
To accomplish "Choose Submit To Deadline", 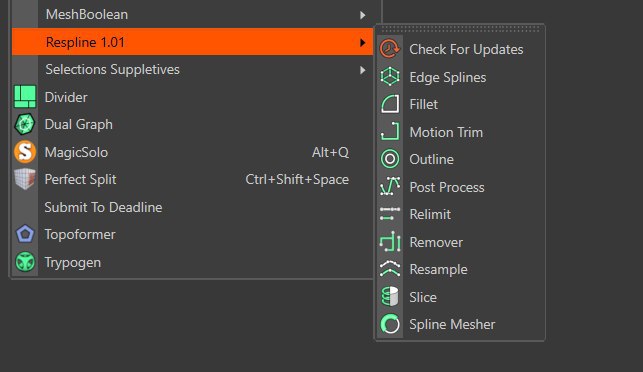I will (x=192, y=207).
